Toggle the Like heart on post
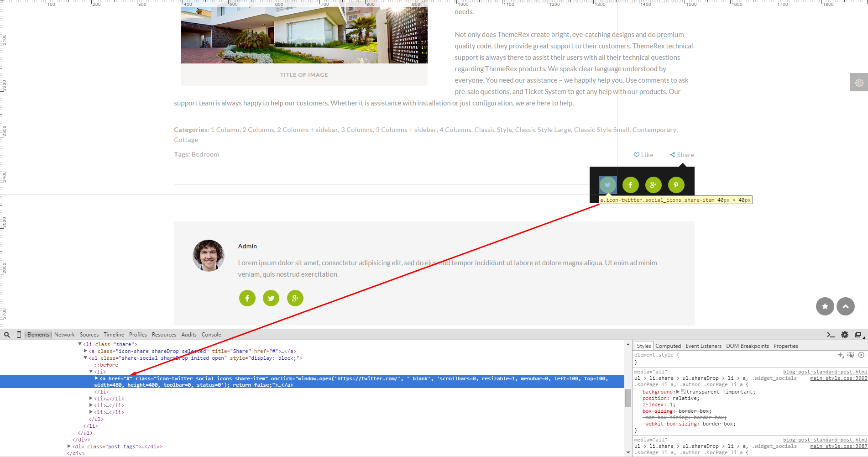The width and height of the screenshot is (868, 457). pos(637,155)
